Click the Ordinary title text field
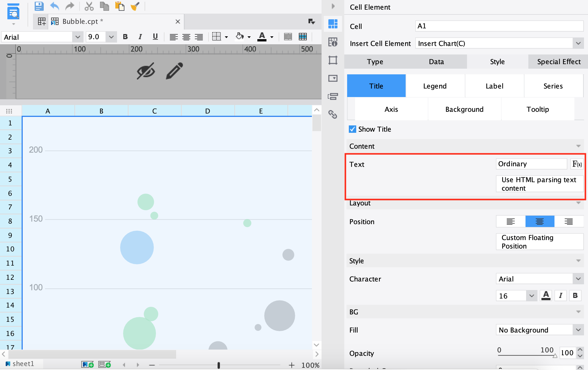Image resolution: width=588 pixels, height=370 pixels. 531,164
